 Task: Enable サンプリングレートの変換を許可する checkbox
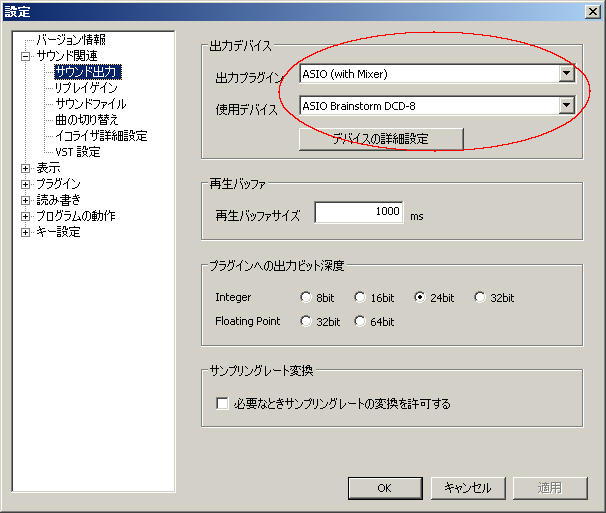click(x=222, y=403)
